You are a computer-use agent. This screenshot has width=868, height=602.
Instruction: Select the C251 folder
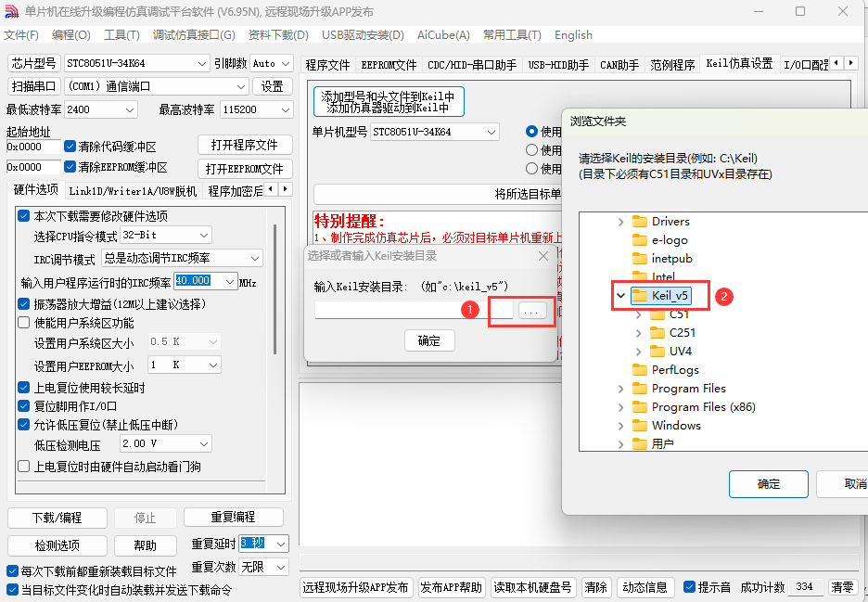click(672, 332)
